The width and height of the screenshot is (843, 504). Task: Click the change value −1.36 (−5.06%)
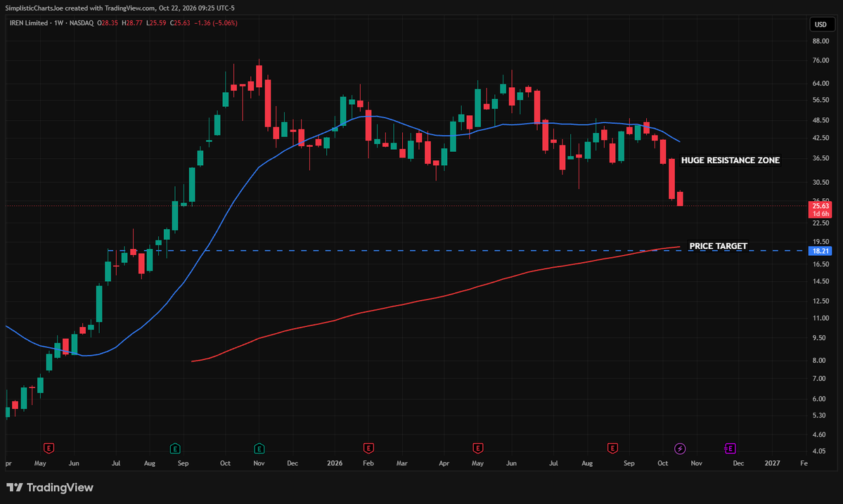click(x=216, y=23)
